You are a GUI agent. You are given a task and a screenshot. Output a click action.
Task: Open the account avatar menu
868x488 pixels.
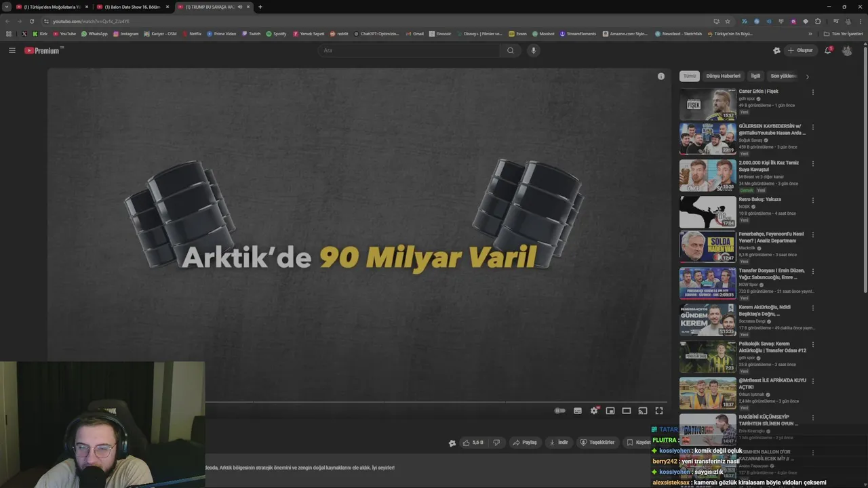click(x=847, y=50)
